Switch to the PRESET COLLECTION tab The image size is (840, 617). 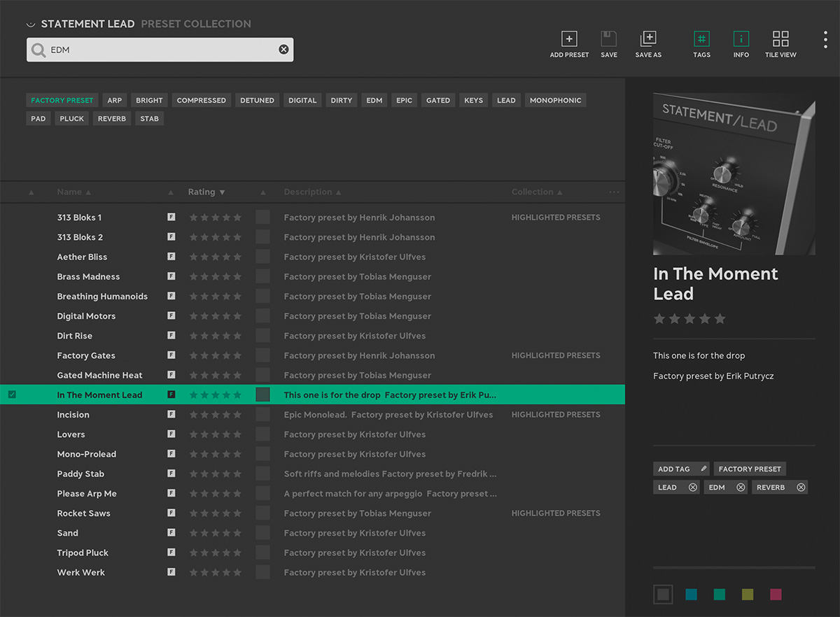point(195,23)
